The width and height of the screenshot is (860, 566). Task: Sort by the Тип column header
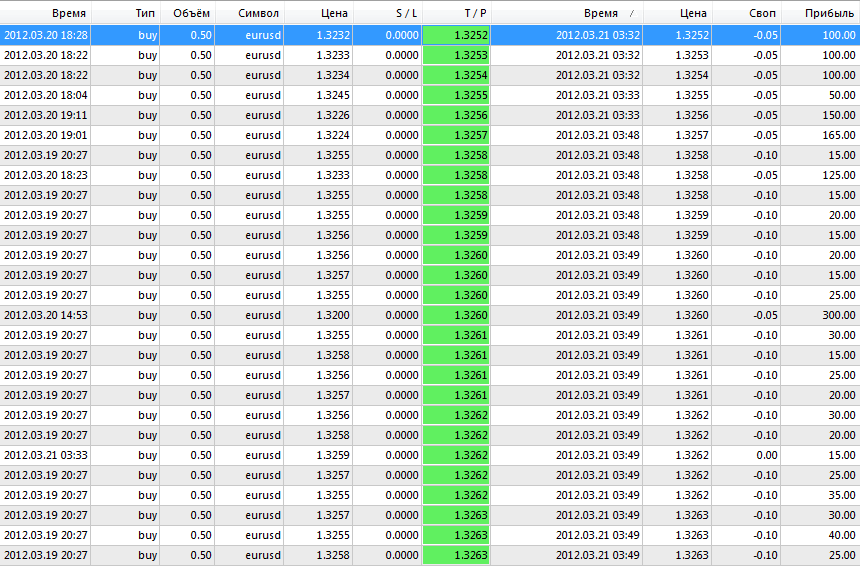(126, 13)
